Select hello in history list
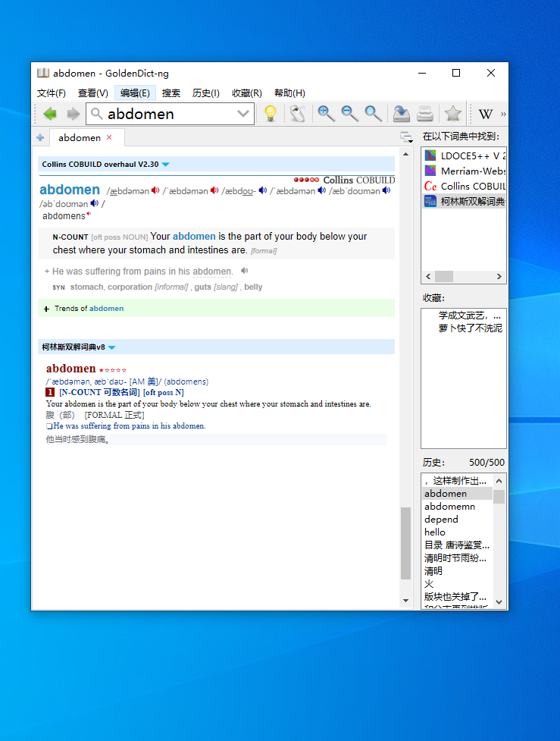Image resolution: width=560 pixels, height=741 pixels. tap(435, 532)
